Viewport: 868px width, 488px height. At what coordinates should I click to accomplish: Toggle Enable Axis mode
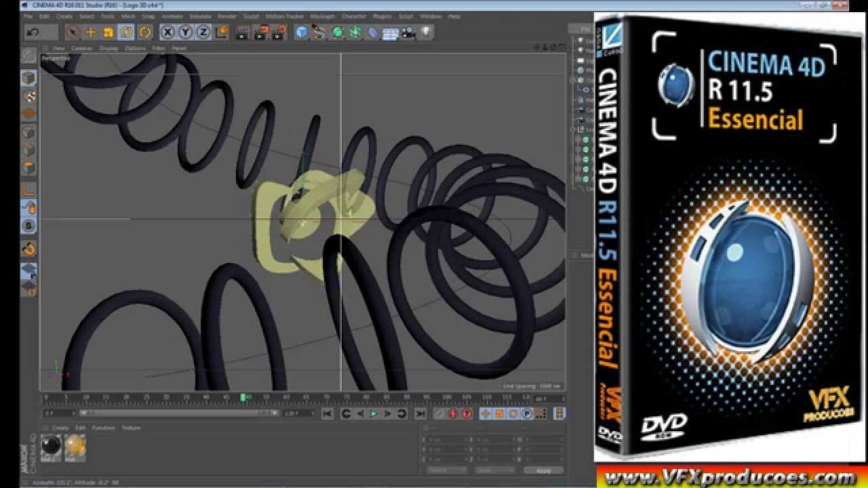(28, 189)
